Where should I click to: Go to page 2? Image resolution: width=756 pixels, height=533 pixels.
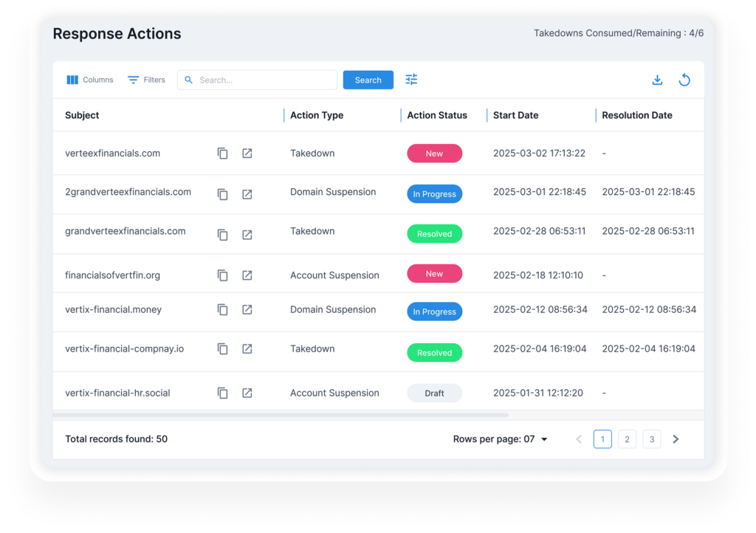click(x=627, y=439)
